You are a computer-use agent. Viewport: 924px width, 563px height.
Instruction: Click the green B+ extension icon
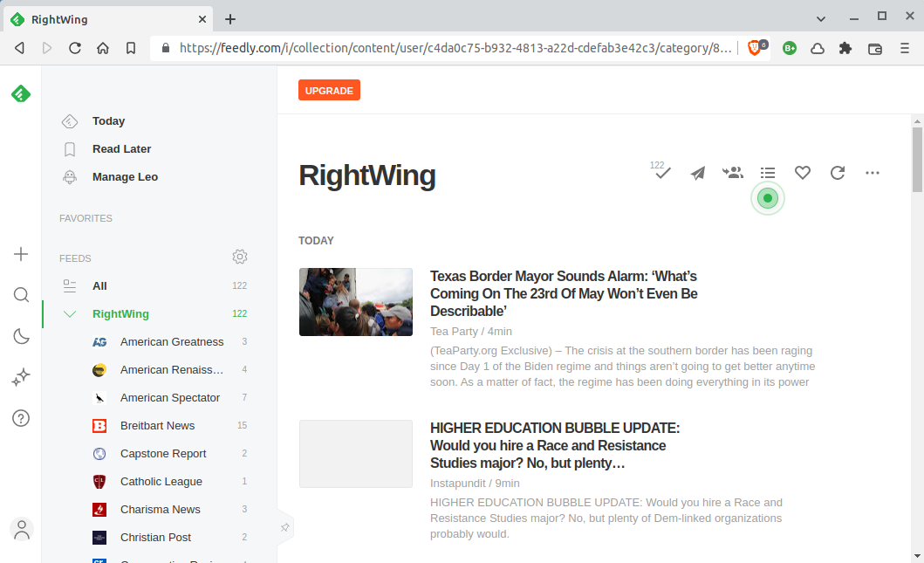[790, 48]
